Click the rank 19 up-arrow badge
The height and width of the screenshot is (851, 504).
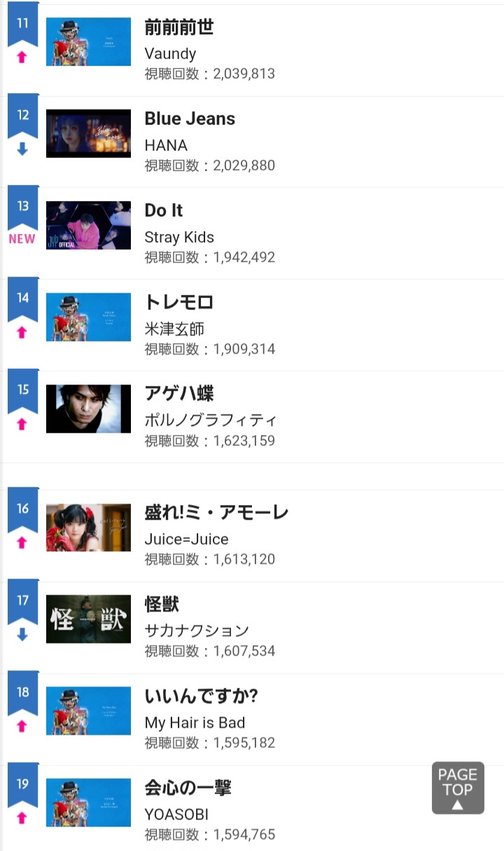tap(22, 817)
